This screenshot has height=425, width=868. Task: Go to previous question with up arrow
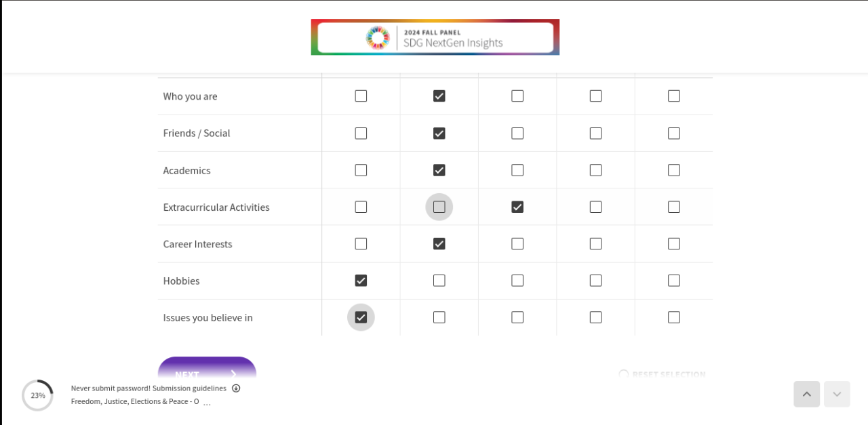point(806,394)
